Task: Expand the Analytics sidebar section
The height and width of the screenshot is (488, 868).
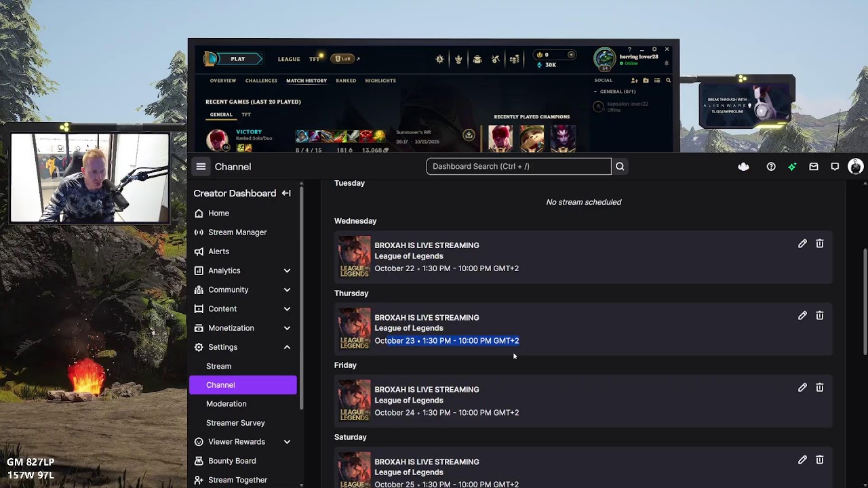Action: tap(287, 270)
